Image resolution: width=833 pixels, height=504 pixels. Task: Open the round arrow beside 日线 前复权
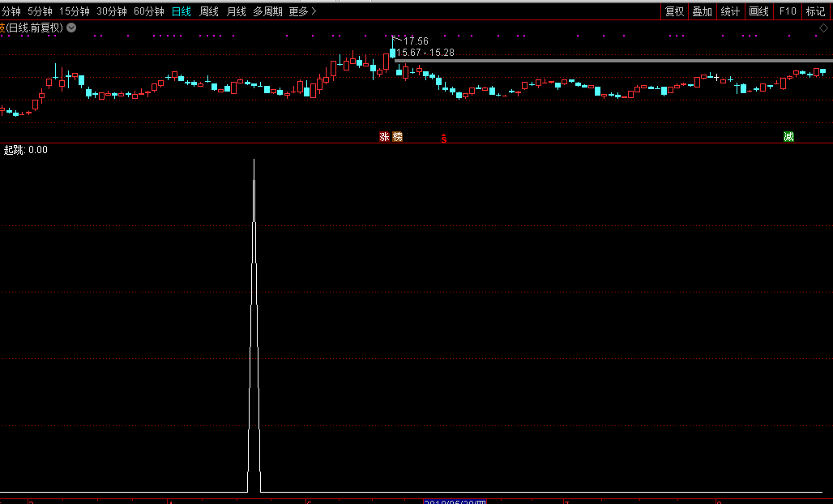click(x=71, y=28)
